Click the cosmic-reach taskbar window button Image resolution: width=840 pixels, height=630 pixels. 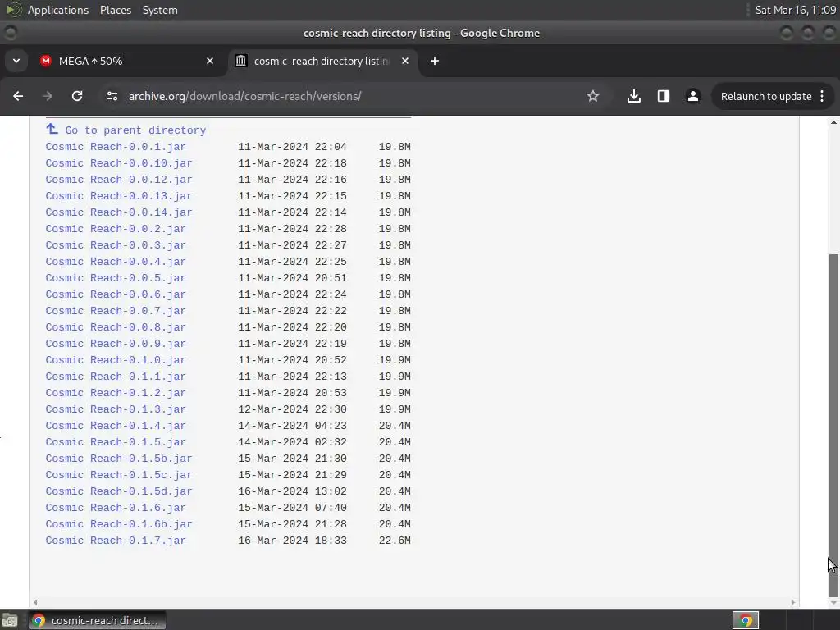pos(97,620)
